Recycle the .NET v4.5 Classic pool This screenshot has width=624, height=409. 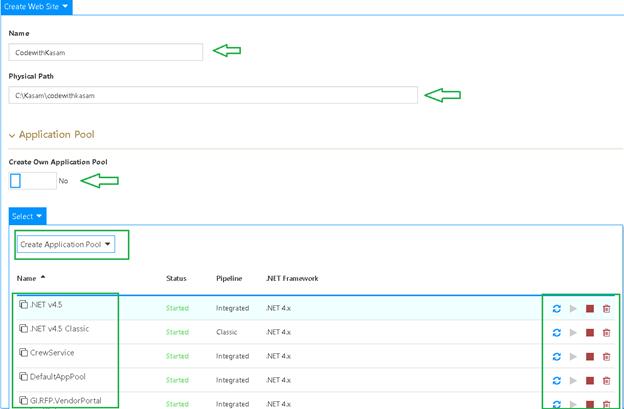[x=557, y=333]
